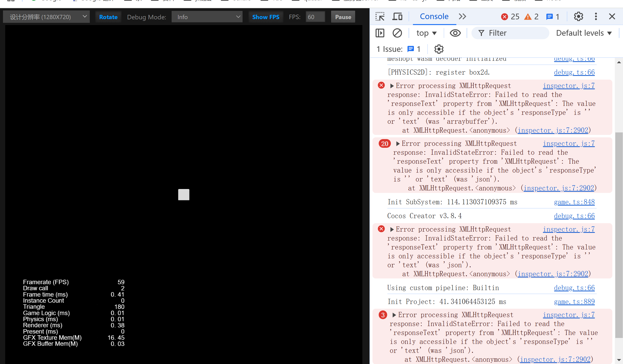
Task: Toggle the device toolbar icon
Action: [397, 17]
